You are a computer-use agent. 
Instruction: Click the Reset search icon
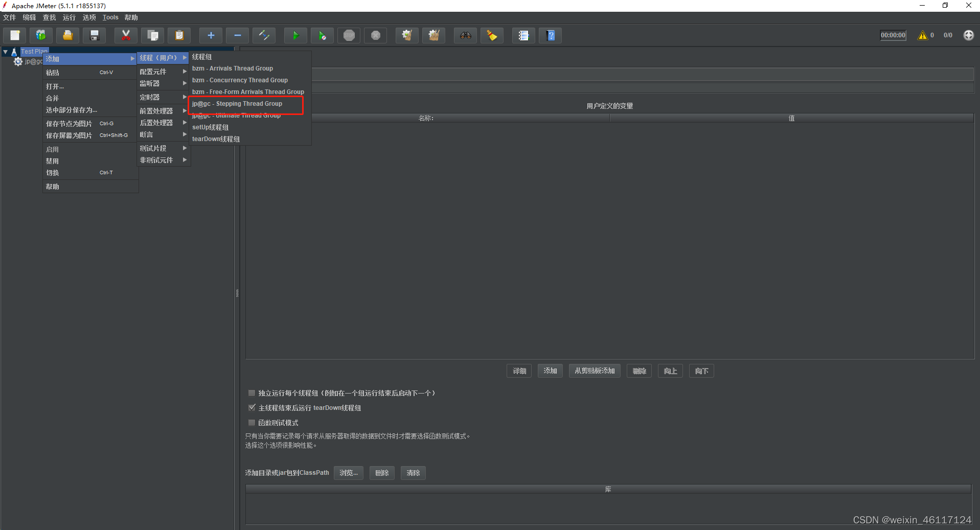pyautogui.click(x=492, y=35)
